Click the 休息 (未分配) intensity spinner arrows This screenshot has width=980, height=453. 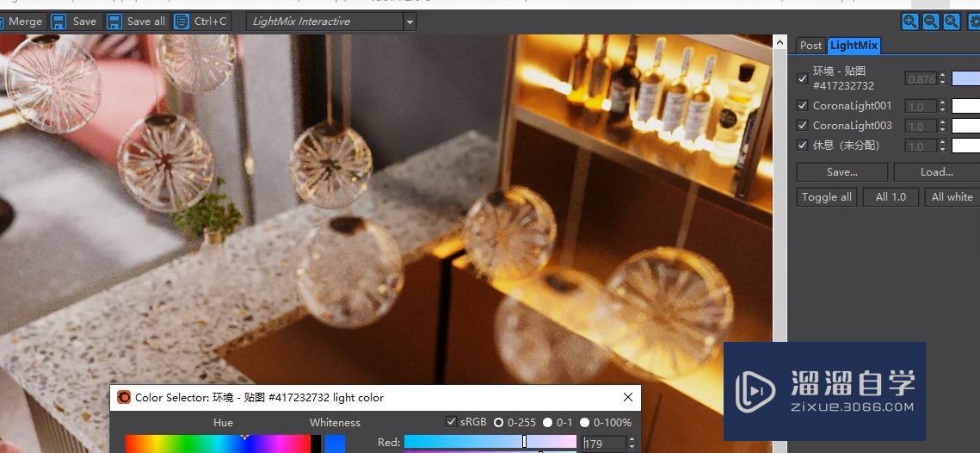pos(942,146)
